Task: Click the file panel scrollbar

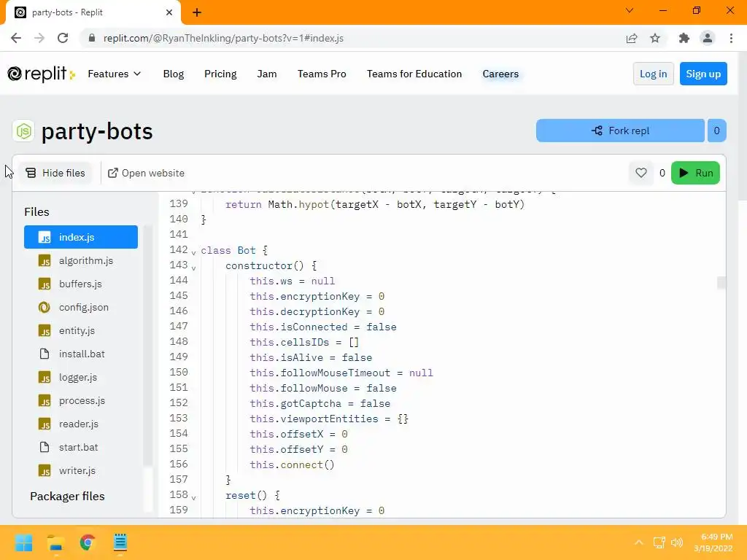Action: 147,346
